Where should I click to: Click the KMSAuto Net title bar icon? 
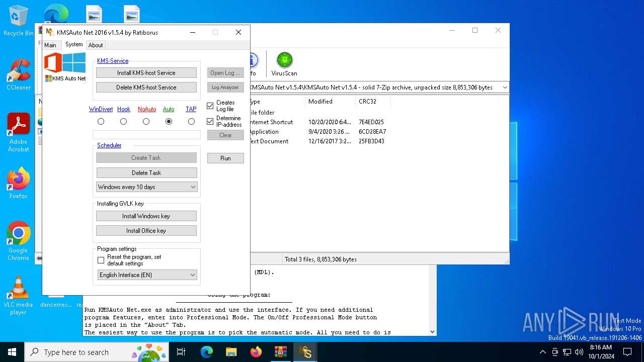[50, 32]
